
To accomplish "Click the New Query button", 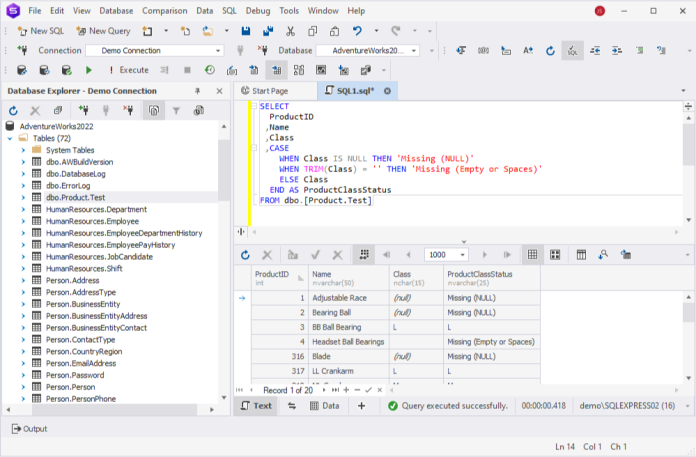I will tap(103, 31).
